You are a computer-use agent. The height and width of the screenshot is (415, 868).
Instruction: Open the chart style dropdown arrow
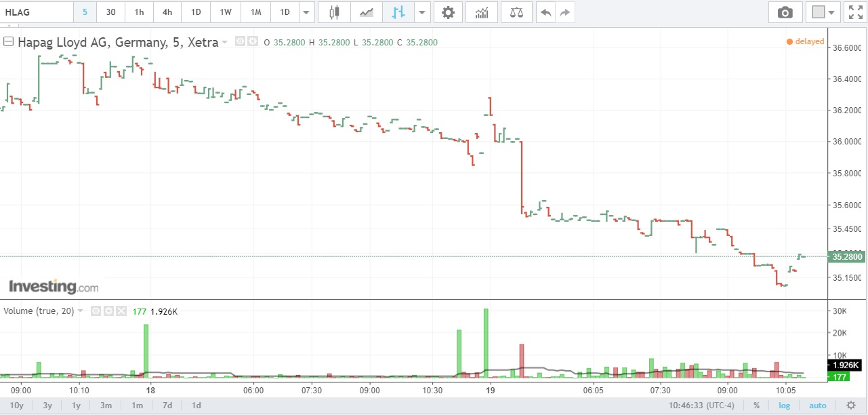tap(422, 12)
